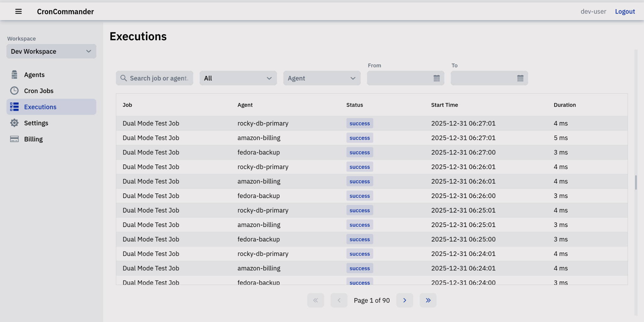Open the From date calendar icon

(x=437, y=78)
